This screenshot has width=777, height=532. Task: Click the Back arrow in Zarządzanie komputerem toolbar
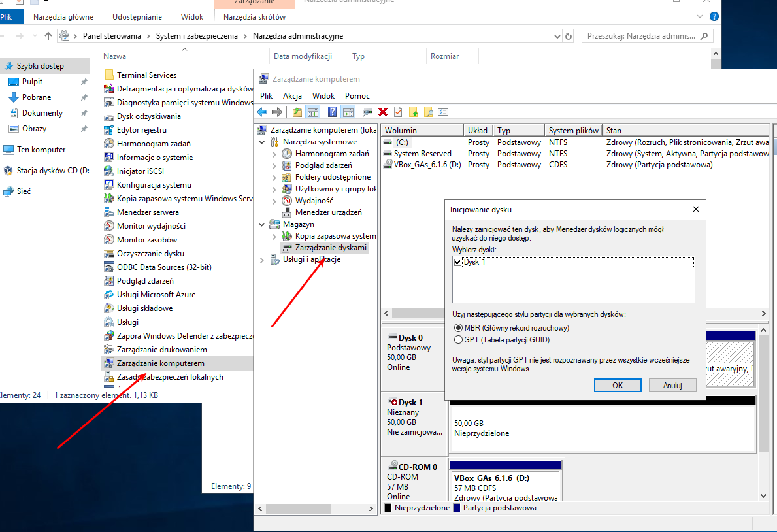pyautogui.click(x=262, y=112)
